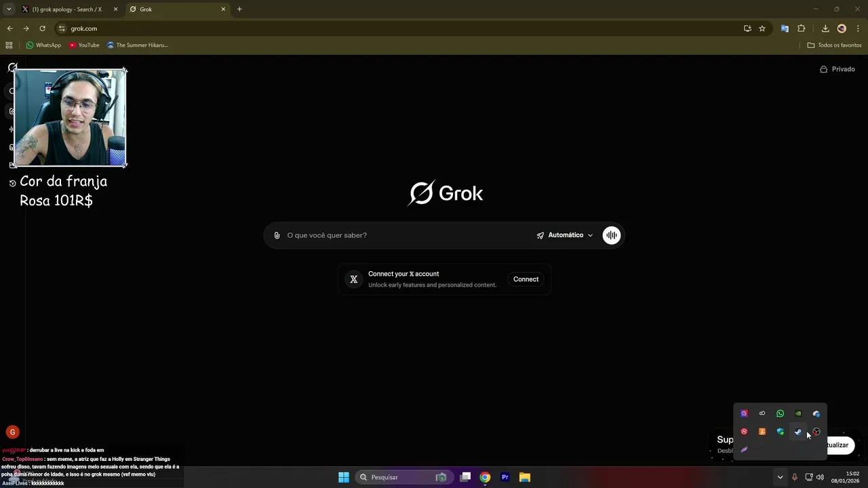Image resolution: width=868 pixels, height=488 pixels.
Task: Click the 'O que você quer saber?' input
Action: coord(407,235)
